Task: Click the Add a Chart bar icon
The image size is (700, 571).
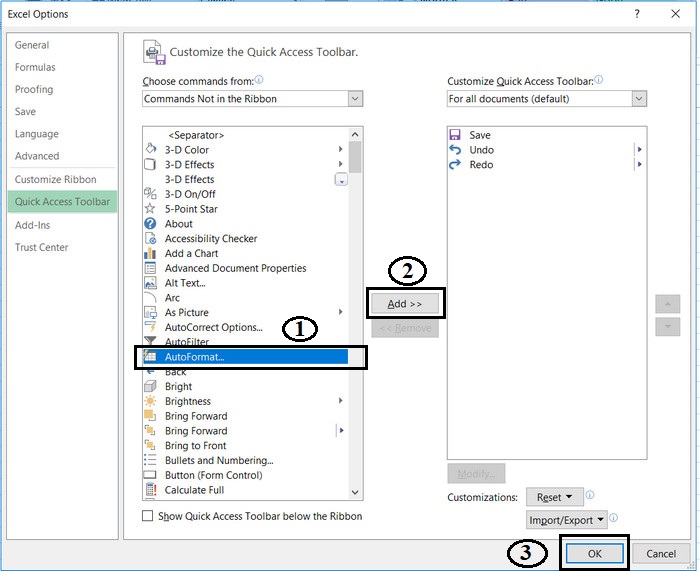Action: [x=150, y=253]
